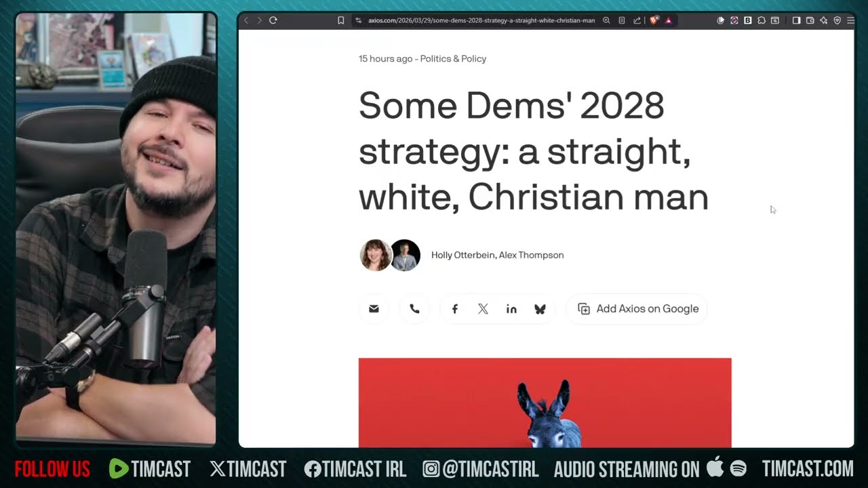This screenshot has width=868, height=488.
Task: Toggle reader mode in address bar
Action: click(x=622, y=20)
